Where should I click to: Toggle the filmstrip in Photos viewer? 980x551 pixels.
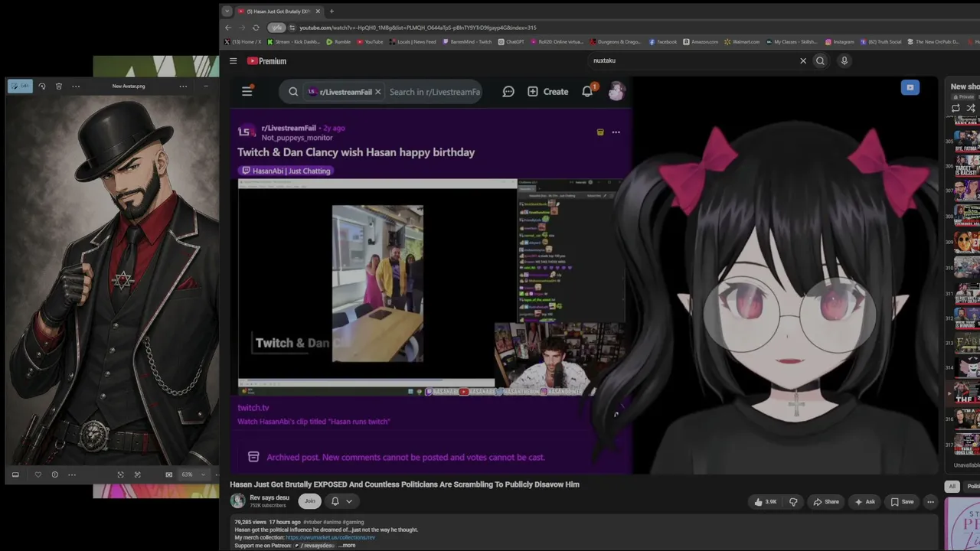[x=15, y=474]
